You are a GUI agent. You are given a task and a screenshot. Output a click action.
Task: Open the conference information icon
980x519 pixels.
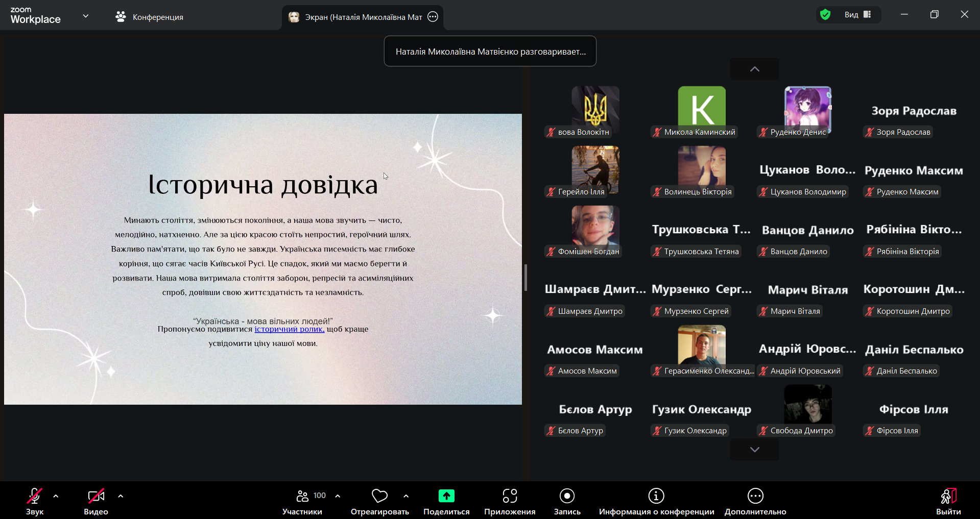[656, 496]
